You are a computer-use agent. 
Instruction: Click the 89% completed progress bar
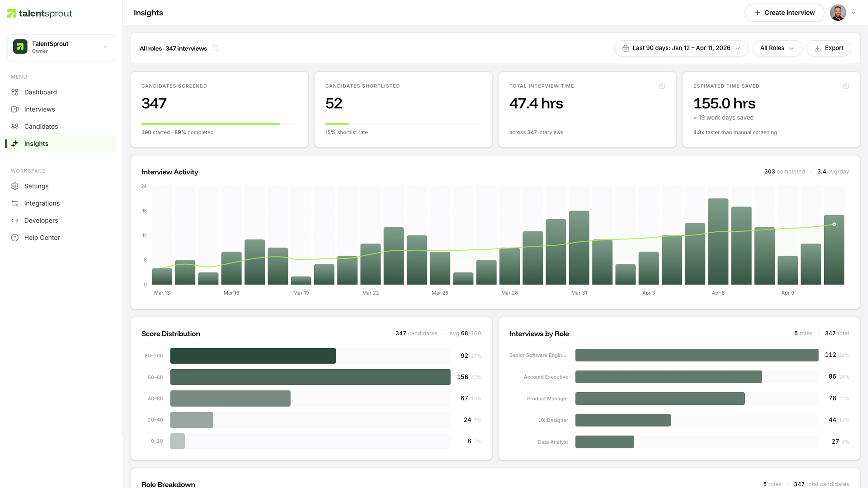point(211,124)
